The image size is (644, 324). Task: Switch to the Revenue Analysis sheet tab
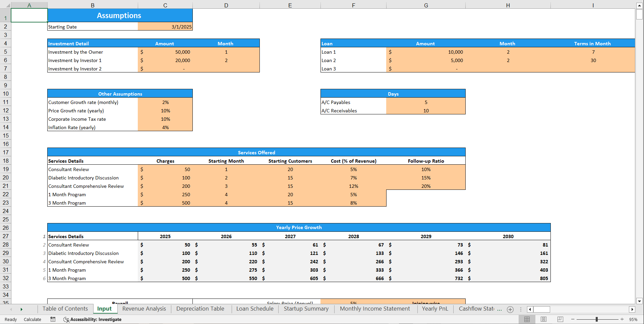[144, 309]
